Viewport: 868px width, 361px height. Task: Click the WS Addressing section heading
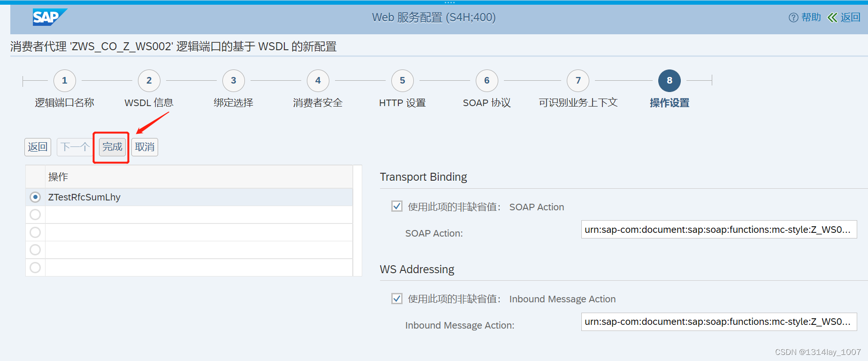click(417, 269)
